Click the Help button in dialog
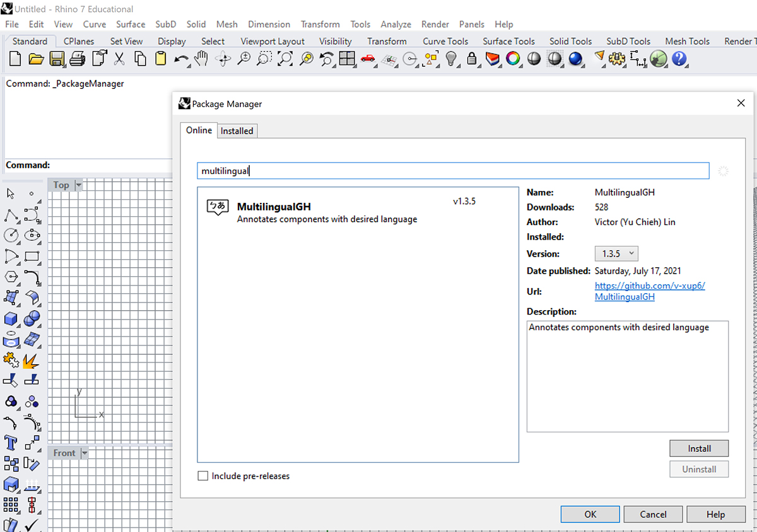This screenshot has height=532, width=757. tap(715, 514)
